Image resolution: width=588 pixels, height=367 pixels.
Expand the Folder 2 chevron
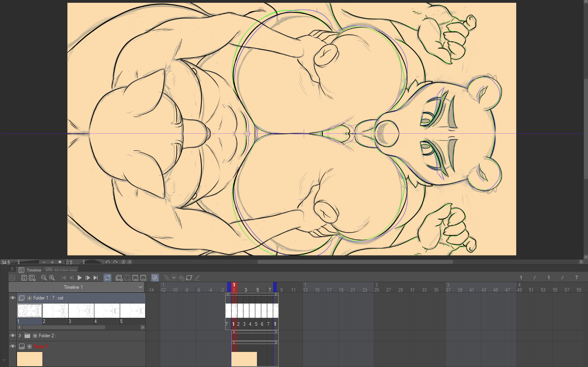pyautogui.click(x=20, y=336)
